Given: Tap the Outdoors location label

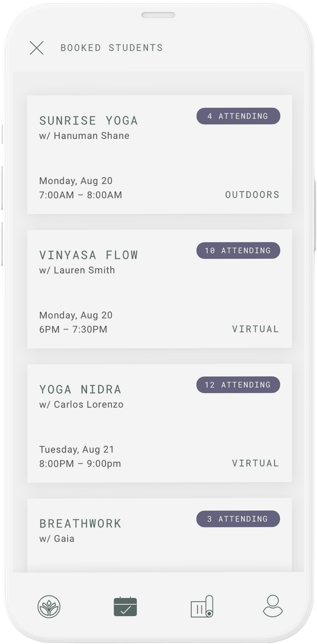Looking at the screenshot, I should [252, 195].
